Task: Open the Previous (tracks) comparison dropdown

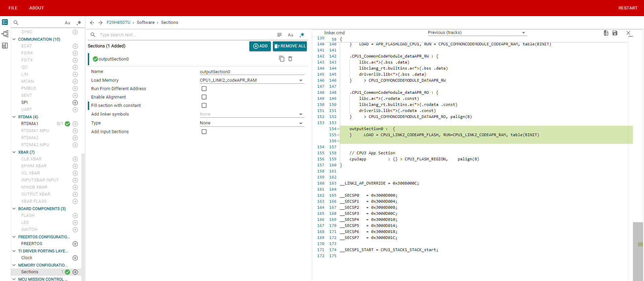Action: (x=477, y=33)
